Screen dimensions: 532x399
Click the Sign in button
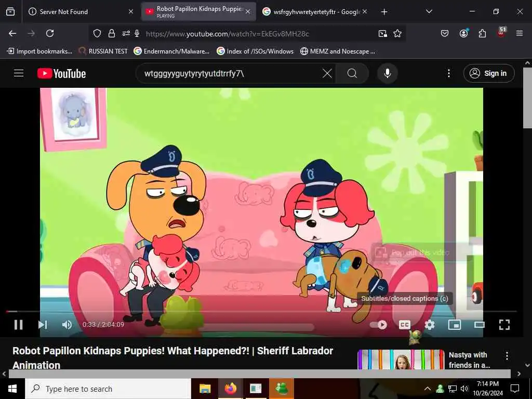(489, 73)
